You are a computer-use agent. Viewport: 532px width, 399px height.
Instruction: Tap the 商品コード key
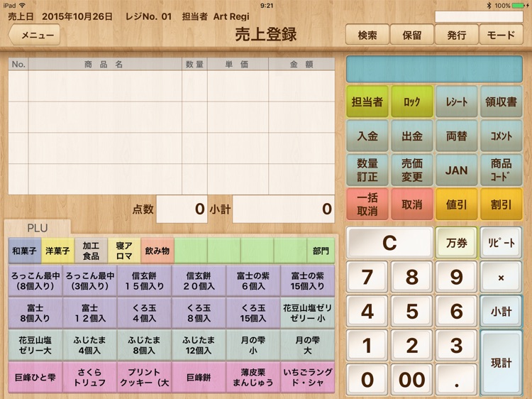[501, 170]
